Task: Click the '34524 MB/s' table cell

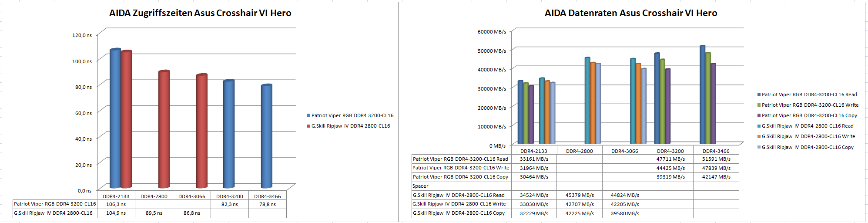Action: [534, 195]
